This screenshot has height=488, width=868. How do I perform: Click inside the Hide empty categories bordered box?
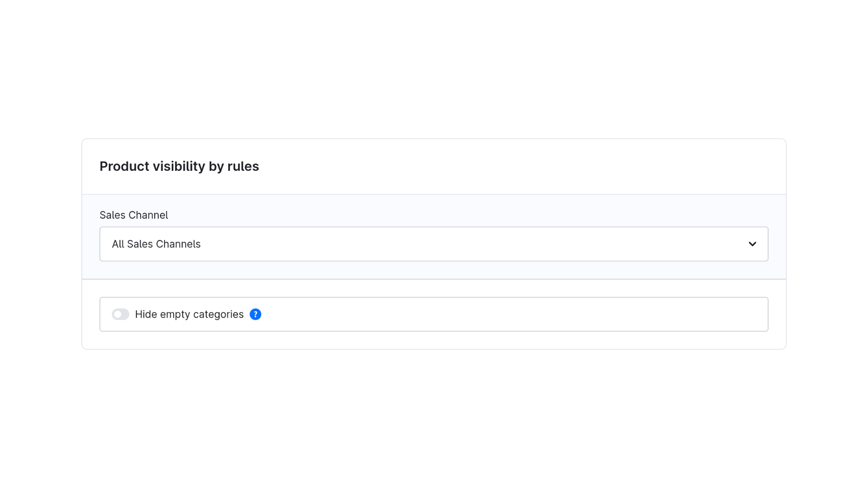[x=434, y=314]
